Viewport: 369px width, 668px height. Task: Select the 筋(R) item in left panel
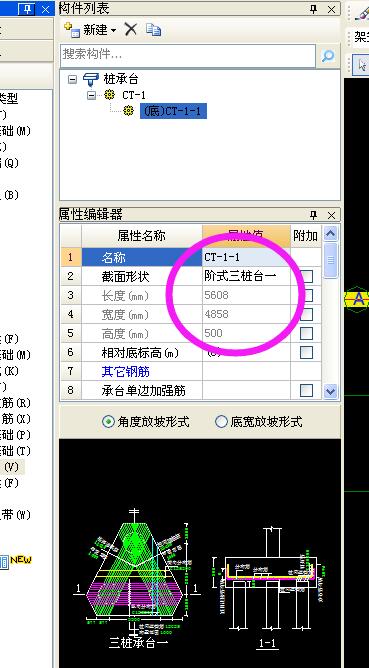pos(15,403)
